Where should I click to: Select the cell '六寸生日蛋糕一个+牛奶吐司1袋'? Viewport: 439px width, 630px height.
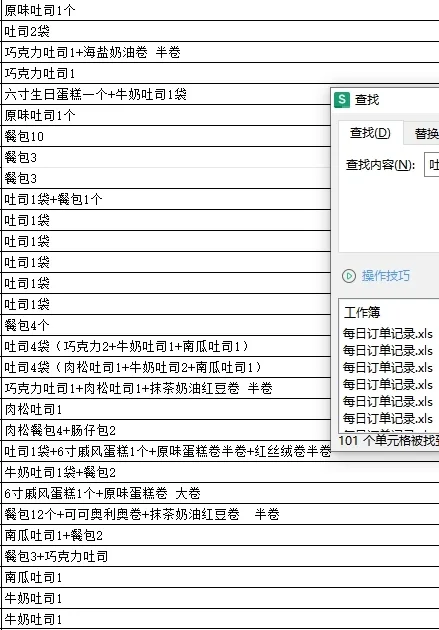[166, 94]
